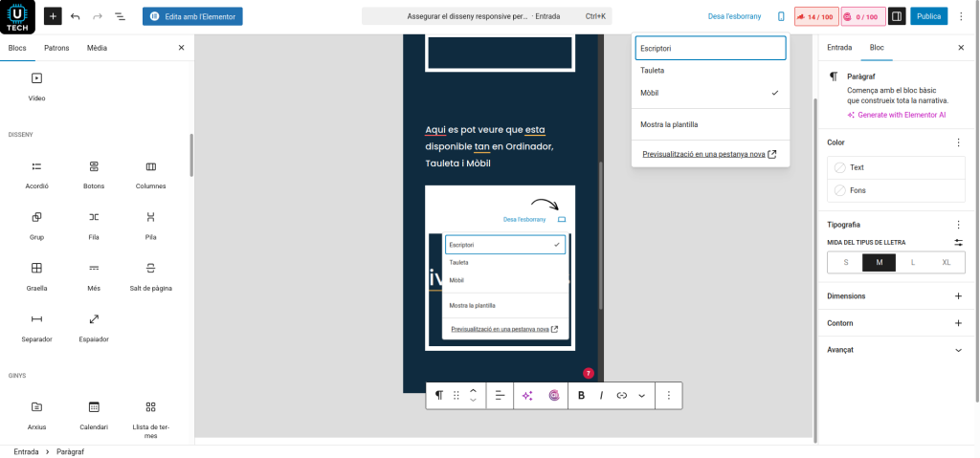Choose font size M
Screen dimensions: 980x458
point(879,262)
